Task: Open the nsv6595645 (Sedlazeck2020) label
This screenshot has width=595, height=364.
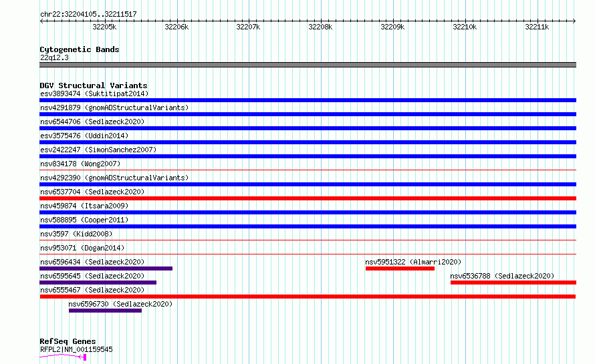Action: click(x=92, y=276)
